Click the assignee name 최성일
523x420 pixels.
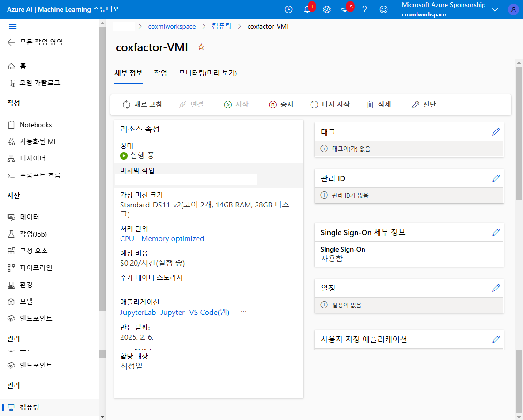131,367
